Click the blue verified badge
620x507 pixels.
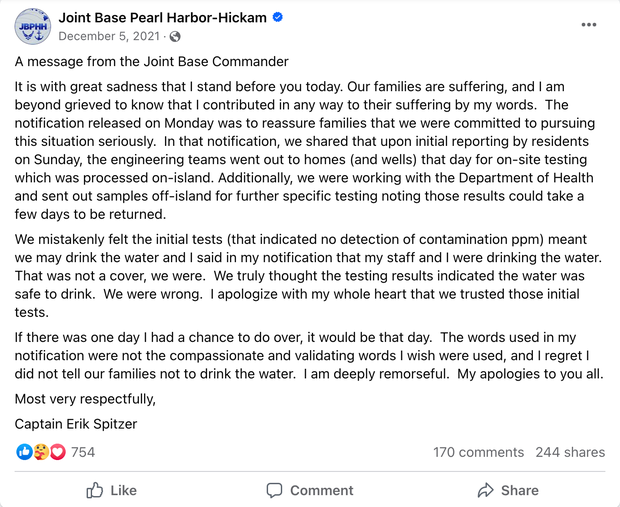point(277,18)
